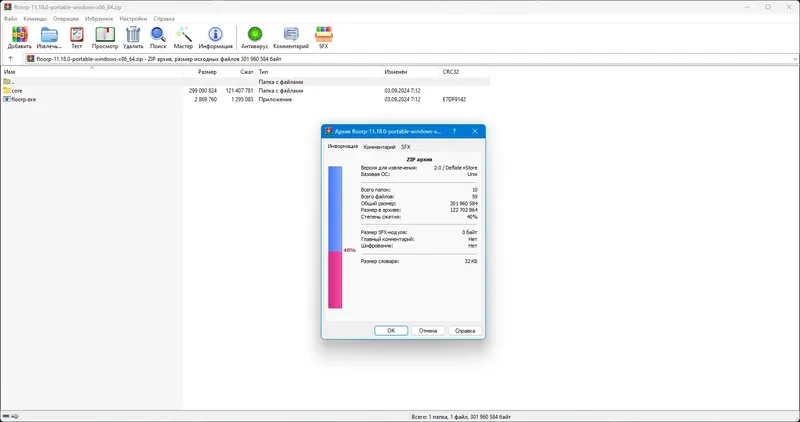Viewport: 800px width, 422px height.
Task: Close the archive info dialog
Action: (x=474, y=131)
